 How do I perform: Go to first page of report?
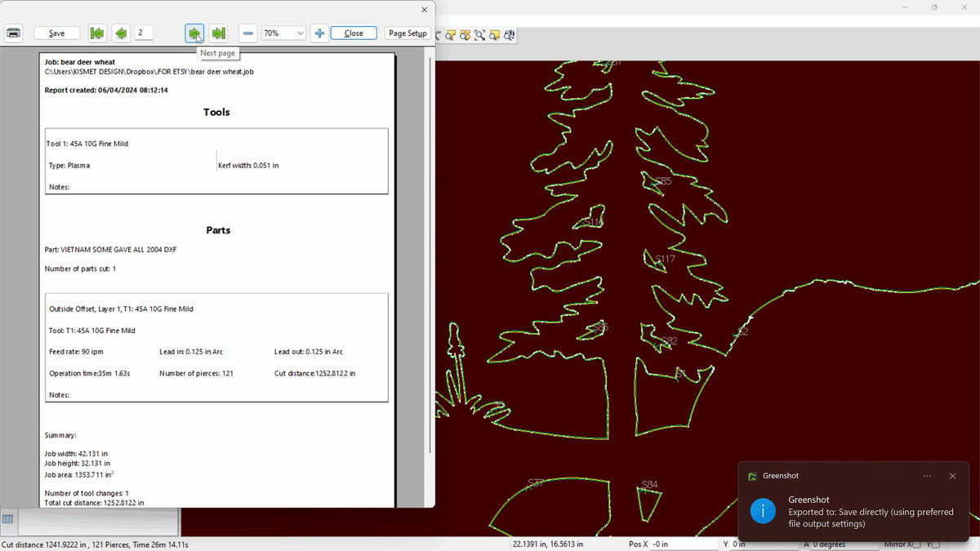[97, 33]
